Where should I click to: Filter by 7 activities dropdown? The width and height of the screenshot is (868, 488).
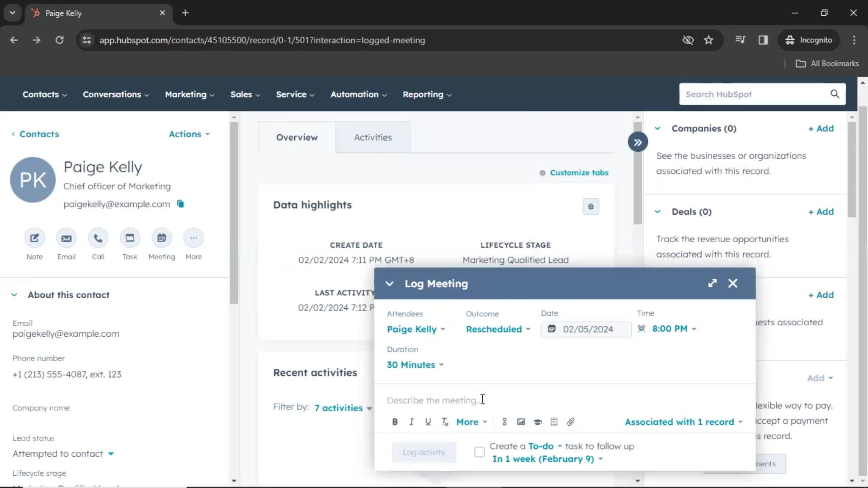click(x=343, y=408)
